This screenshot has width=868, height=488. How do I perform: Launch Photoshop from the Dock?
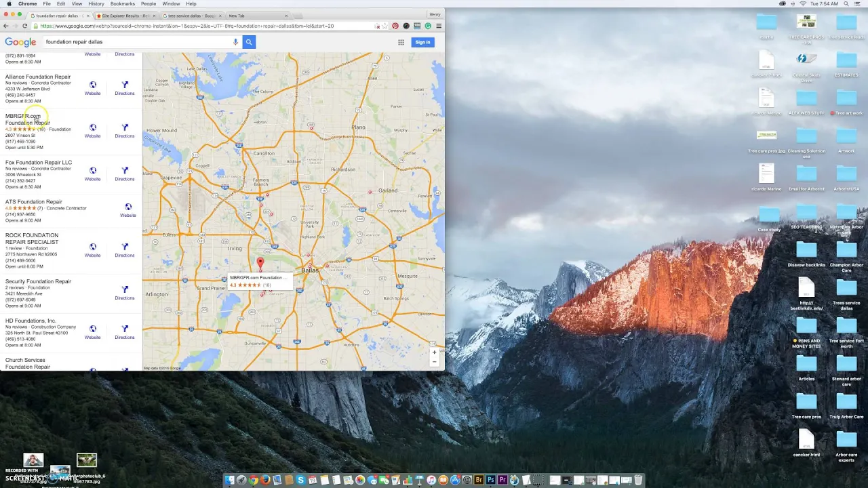click(490, 480)
